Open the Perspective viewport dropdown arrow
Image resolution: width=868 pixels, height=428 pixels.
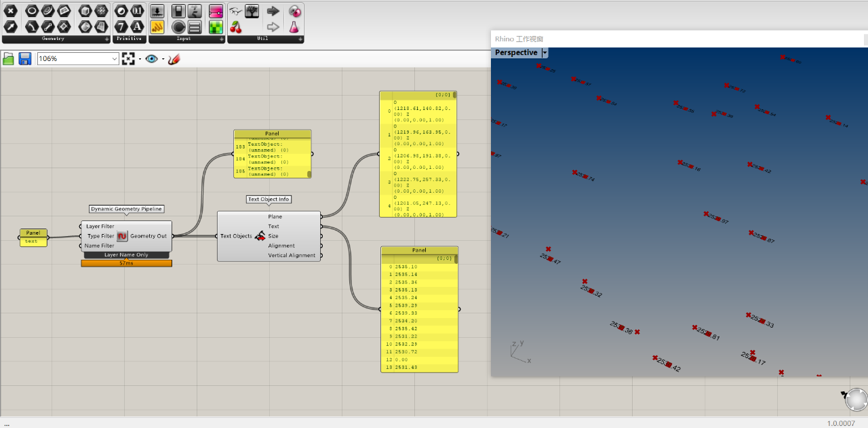coord(545,53)
